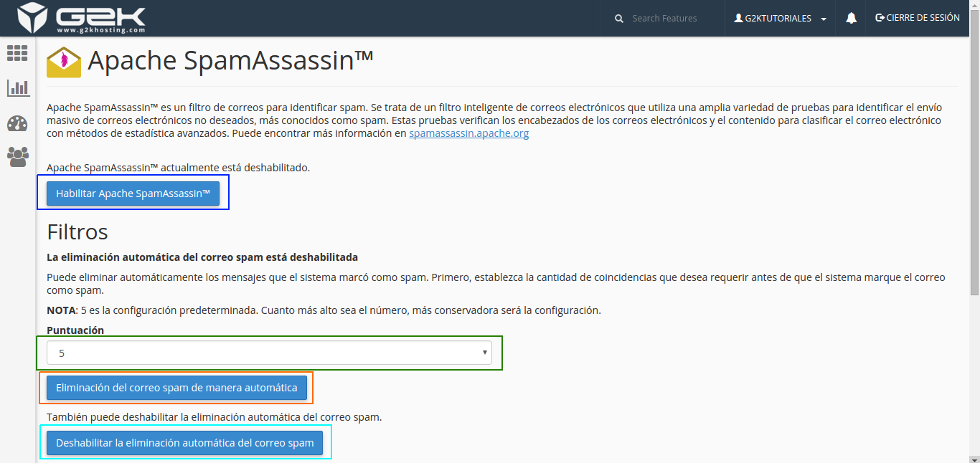
Task: Click the bold eliminación automática deshabilitada text
Action: 202,257
